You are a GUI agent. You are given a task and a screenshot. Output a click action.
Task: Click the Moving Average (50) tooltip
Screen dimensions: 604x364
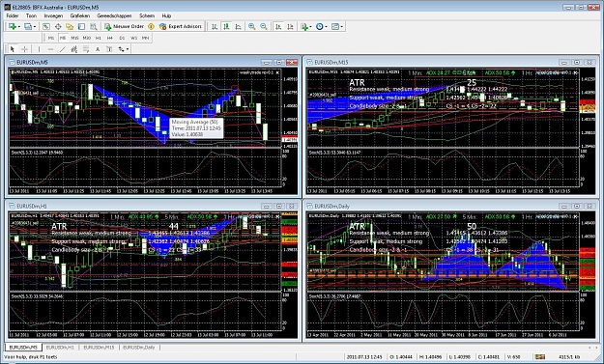coord(196,128)
